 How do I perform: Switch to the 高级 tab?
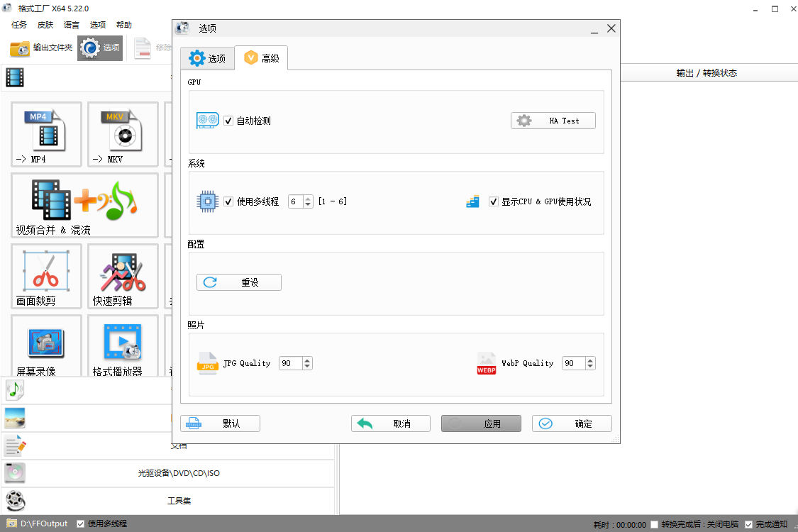tap(262, 58)
